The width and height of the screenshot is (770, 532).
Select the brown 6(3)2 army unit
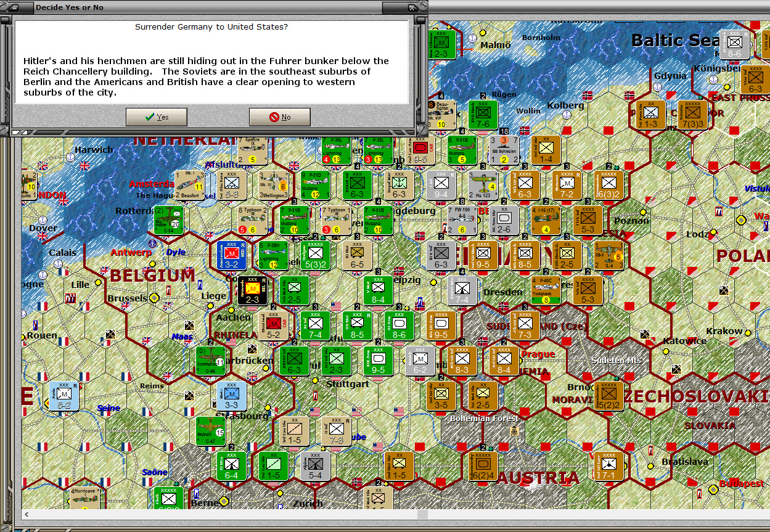click(x=608, y=186)
